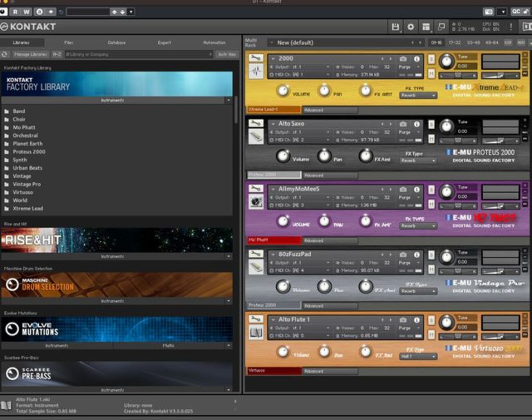
Task: Open the wrench edit icon for Alto Flute 1
Action: tap(256, 319)
